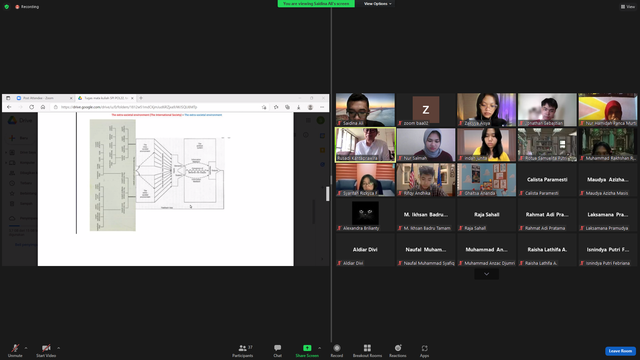The width and height of the screenshot is (640, 360).
Task: Select Rifqy Andhika's video tile
Action: pyautogui.click(x=426, y=180)
